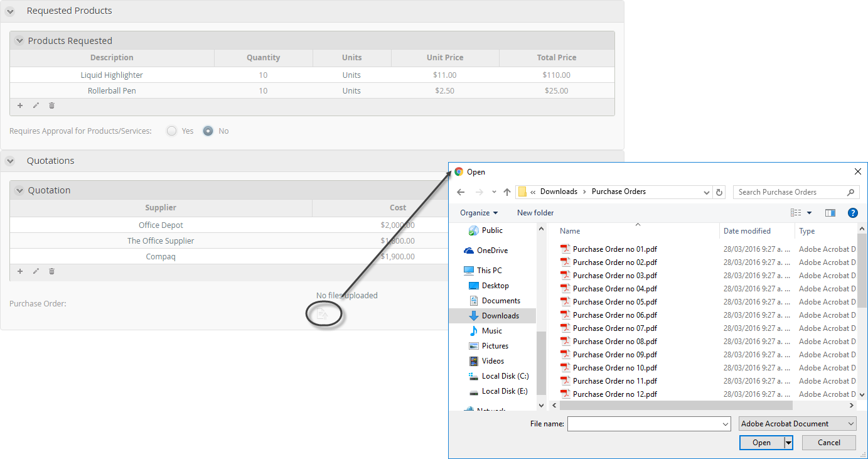This screenshot has height=459, width=868.
Task: Delete row in Products Requested table
Action: 52,105
